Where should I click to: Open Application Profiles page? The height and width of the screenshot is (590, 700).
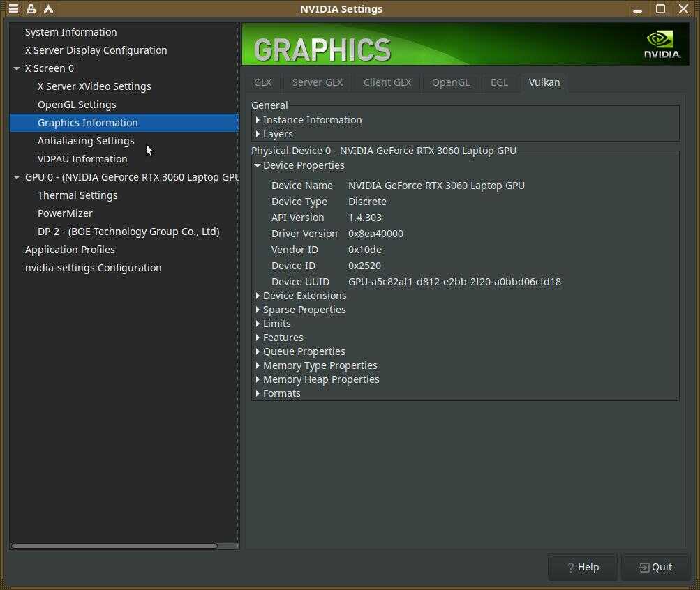(x=70, y=250)
